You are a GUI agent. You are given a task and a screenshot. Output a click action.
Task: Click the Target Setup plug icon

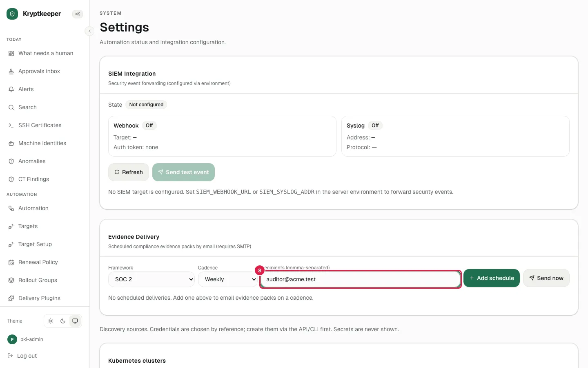[x=11, y=244]
